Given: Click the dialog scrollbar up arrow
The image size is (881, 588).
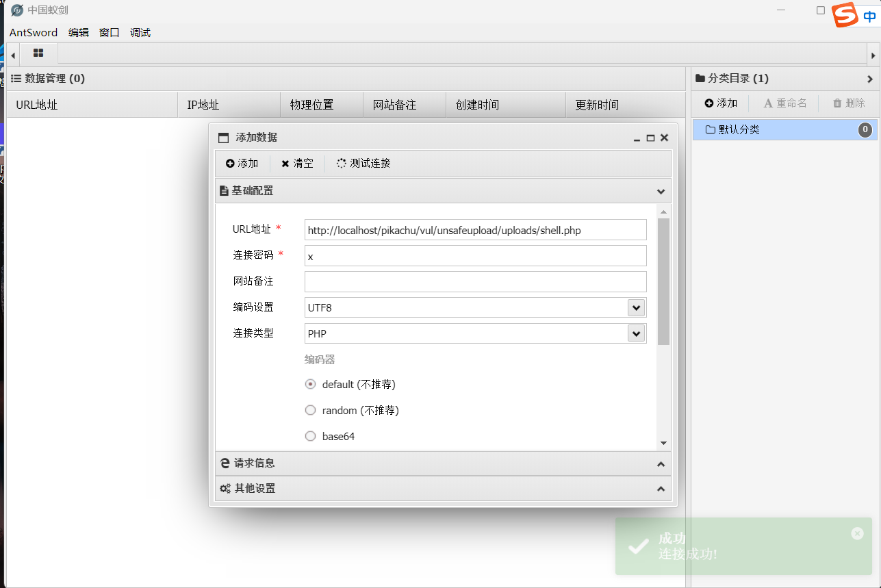Looking at the screenshot, I should point(663,212).
